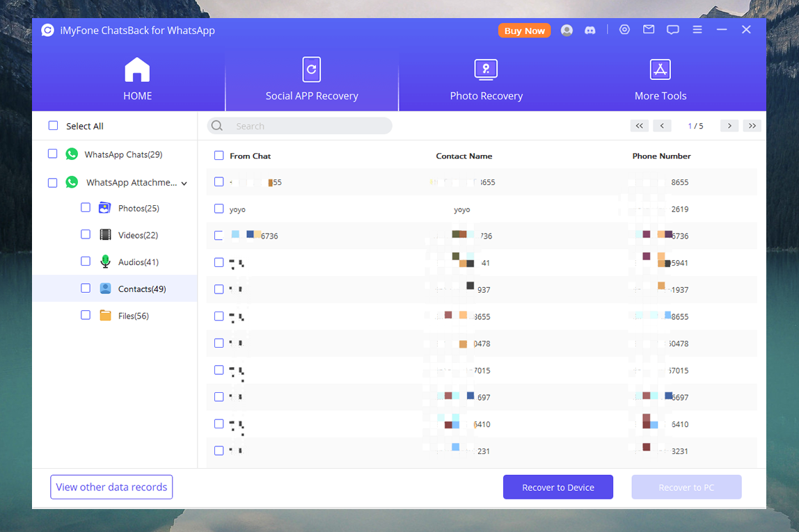Viewport: 799px width, 532px height.
Task: Go to the first page of results
Action: click(x=640, y=126)
